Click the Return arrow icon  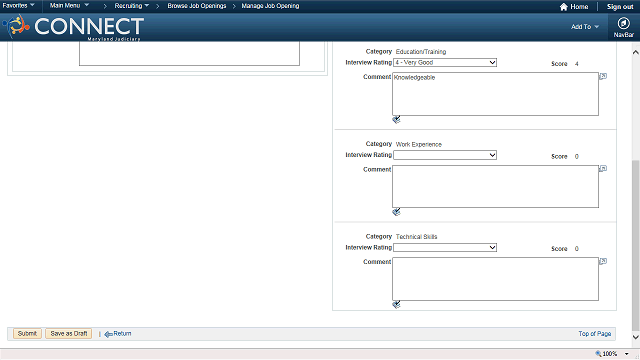pos(108,334)
